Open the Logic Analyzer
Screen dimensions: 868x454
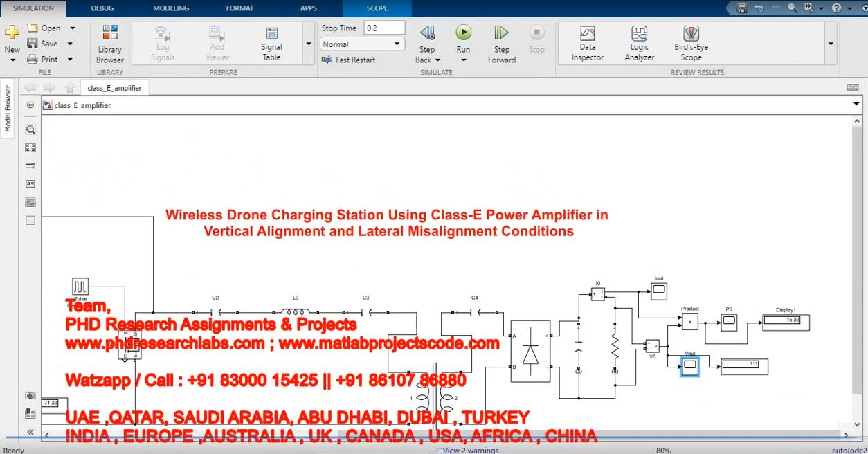point(639,44)
